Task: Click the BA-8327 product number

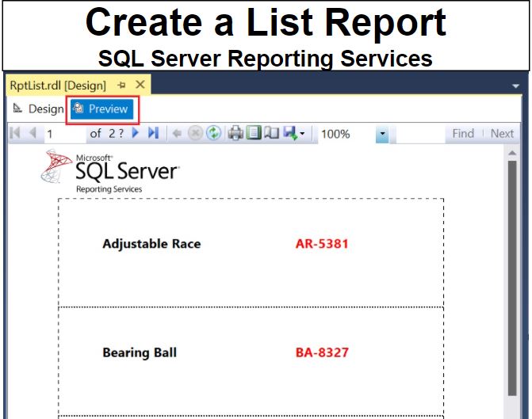Action: [x=322, y=352]
